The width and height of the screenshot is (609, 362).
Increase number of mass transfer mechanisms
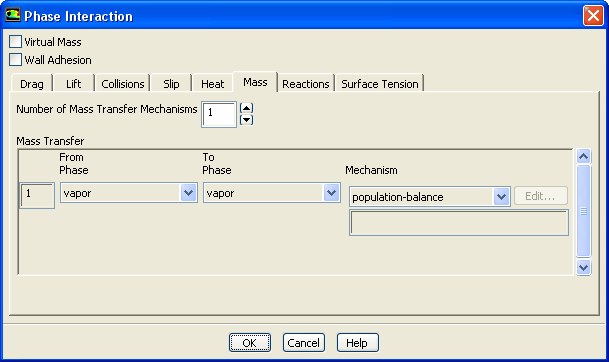click(247, 108)
